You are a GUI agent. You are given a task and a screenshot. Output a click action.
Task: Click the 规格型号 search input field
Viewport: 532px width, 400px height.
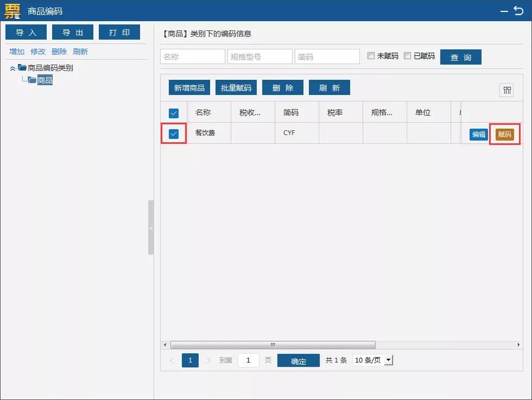coord(260,56)
